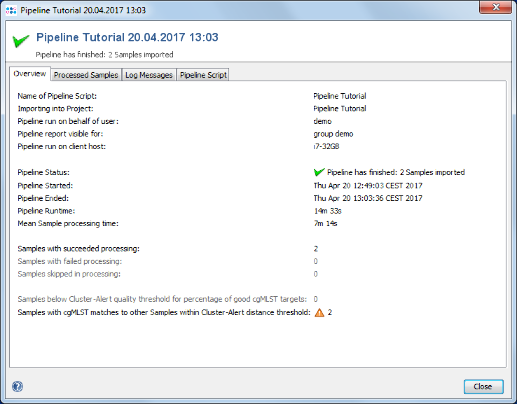Click the large green checkmark header icon
This screenshot has height=404, width=517.
pos(21,41)
